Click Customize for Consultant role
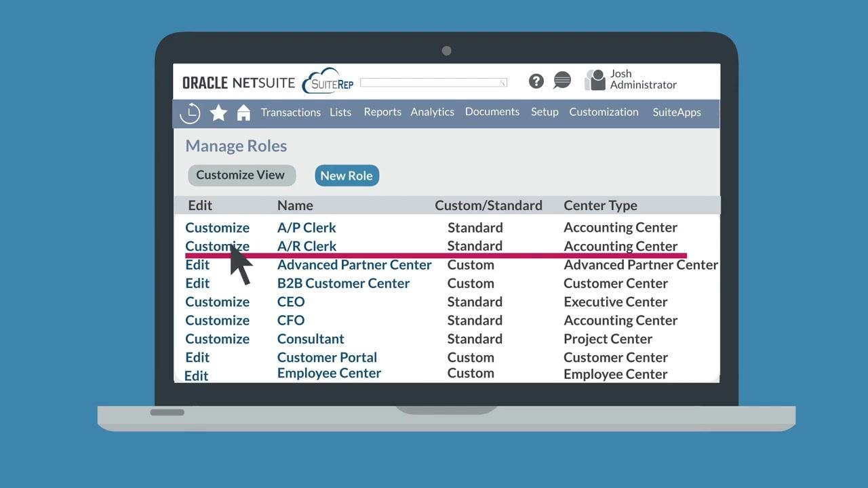This screenshot has height=488, width=868. 217,339
